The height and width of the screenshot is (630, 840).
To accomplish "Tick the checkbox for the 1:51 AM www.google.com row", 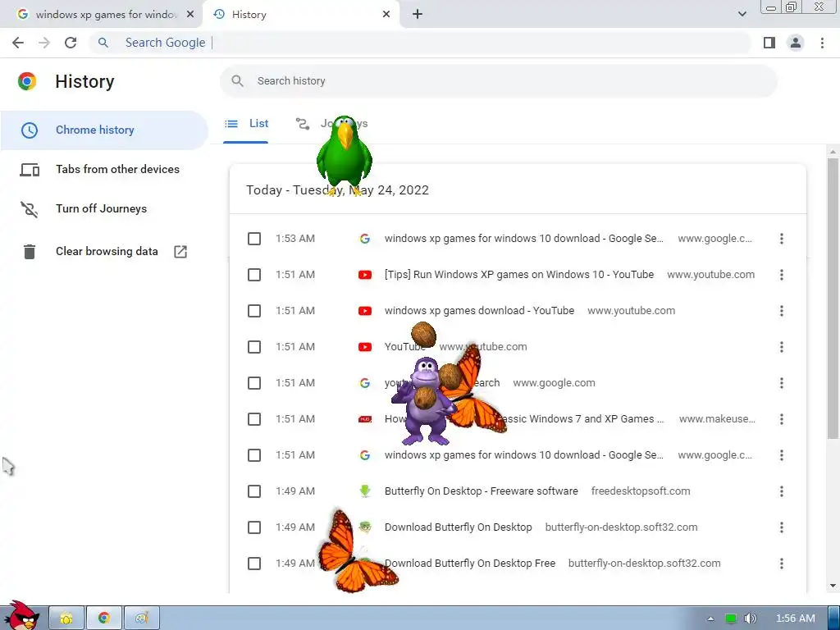I will point(254,383).
